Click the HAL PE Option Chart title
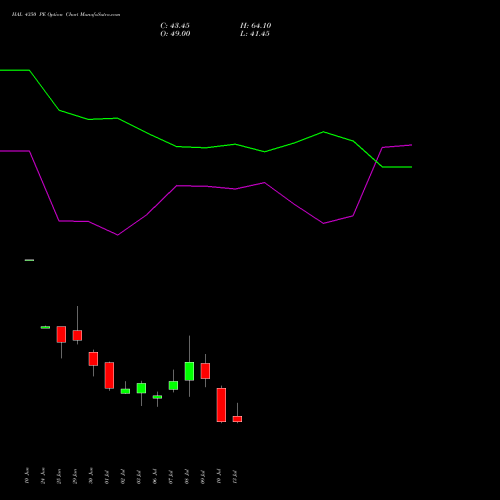The image size is (500, 500). pos(66,15)
